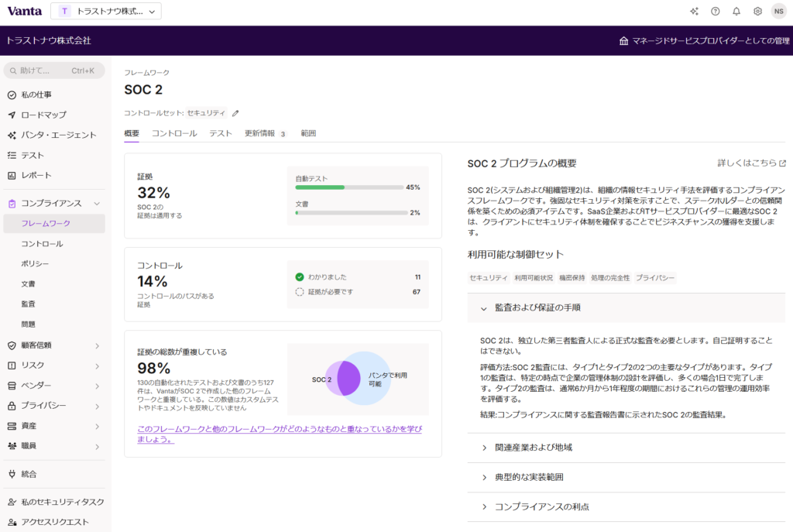Open the help question mark icon
This screenshot has width=793, height=532.
pos(715,12)
